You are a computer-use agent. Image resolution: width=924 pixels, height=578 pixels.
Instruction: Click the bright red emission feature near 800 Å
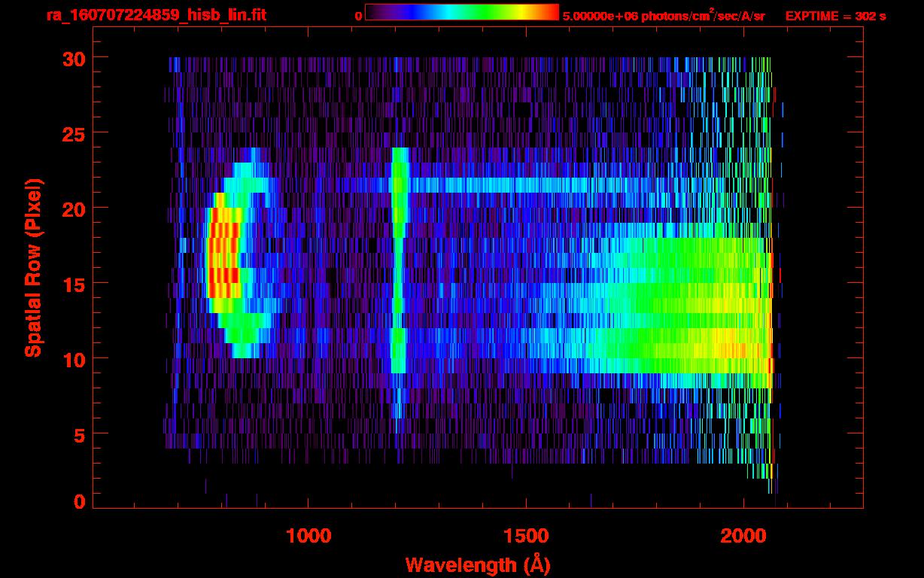[223, 253]
